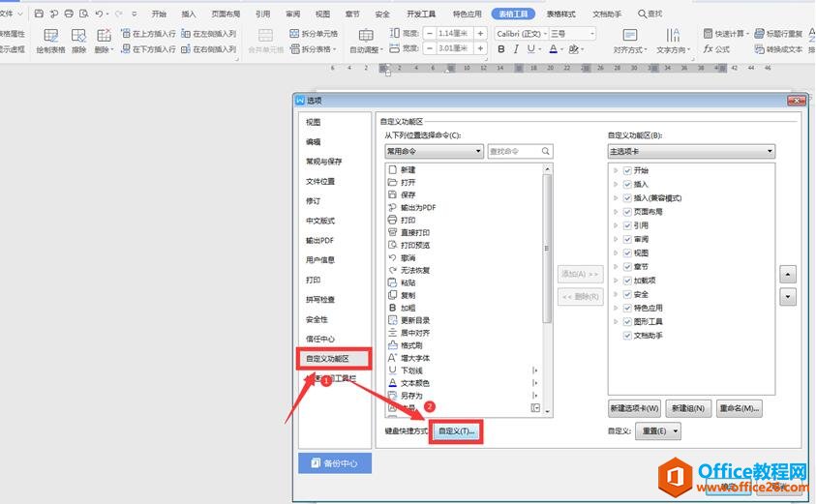Click the 自定义(T)... button
Screen dimensions: 816x504
click(456, 431)
